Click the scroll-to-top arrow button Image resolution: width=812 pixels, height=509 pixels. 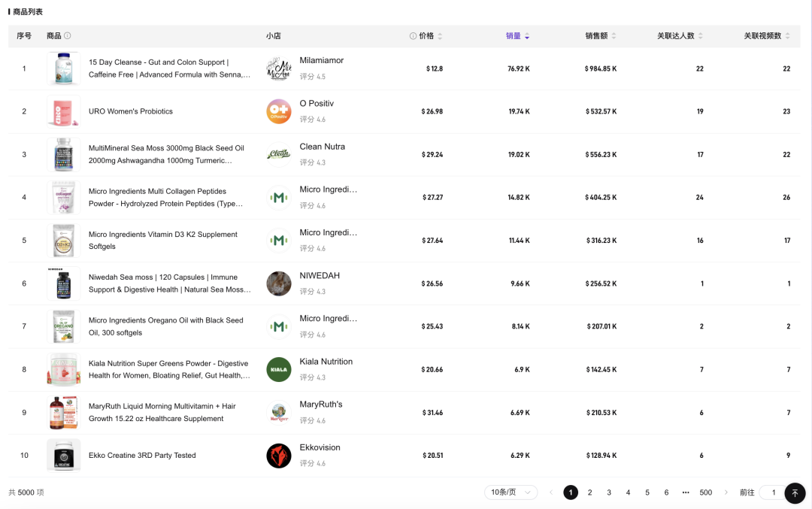tap(795, 493)
